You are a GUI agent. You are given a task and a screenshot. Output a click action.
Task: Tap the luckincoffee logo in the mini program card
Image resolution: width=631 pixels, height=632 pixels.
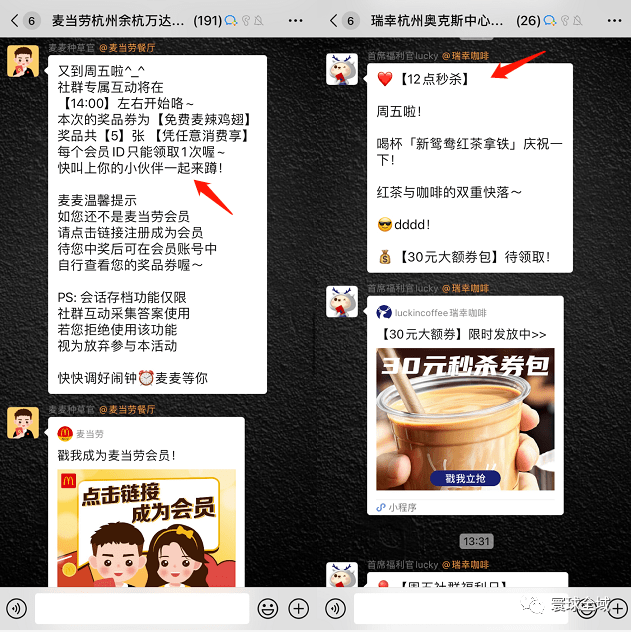pos(384,312)
